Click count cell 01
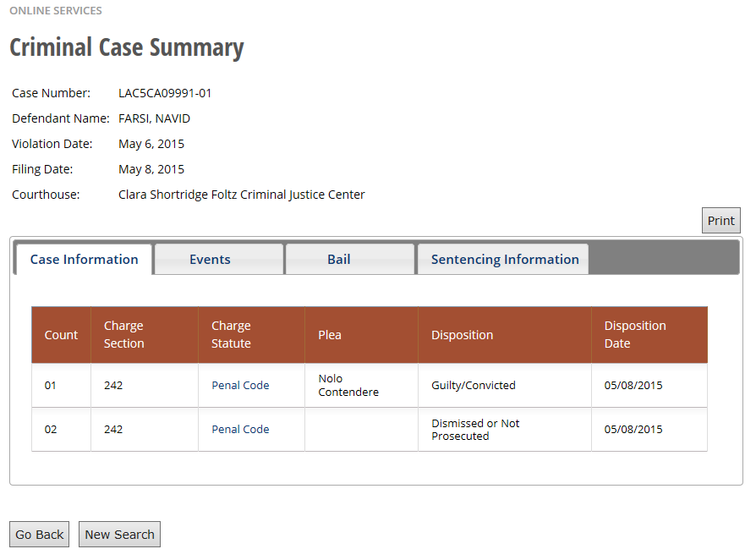 click(61, 386)
